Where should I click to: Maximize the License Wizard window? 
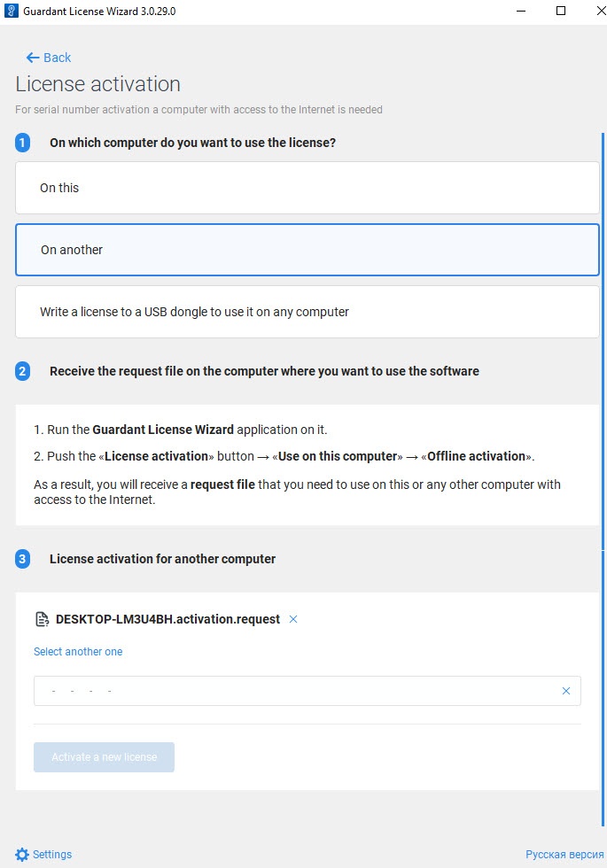(561, 11)
